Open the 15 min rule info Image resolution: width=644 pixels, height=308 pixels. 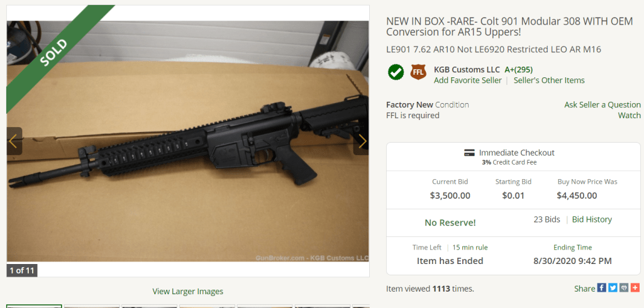pos(470,248)
